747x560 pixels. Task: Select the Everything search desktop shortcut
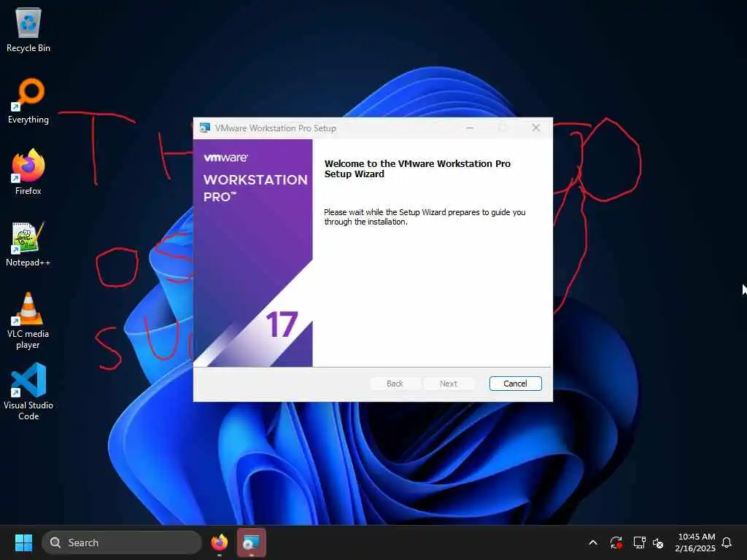[28, 101]
